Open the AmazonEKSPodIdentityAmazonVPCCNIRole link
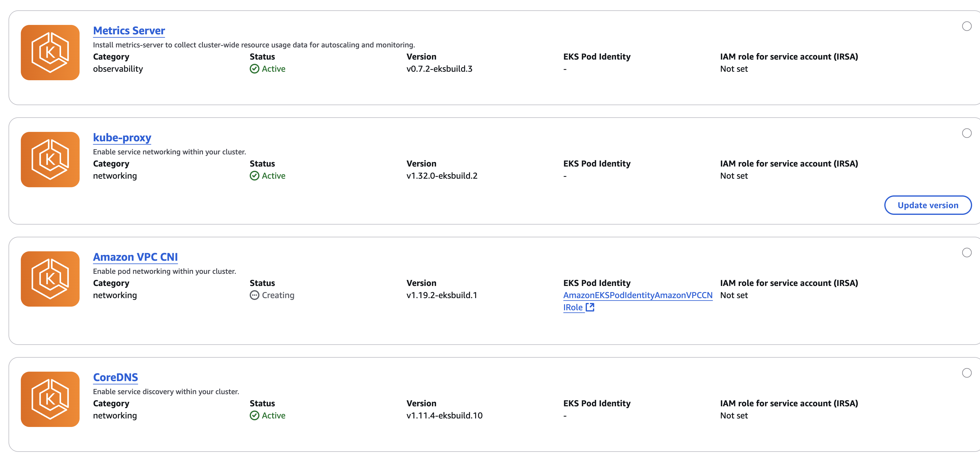The width and height of the screenshot is (980, 454). click(x=638, y=301)
